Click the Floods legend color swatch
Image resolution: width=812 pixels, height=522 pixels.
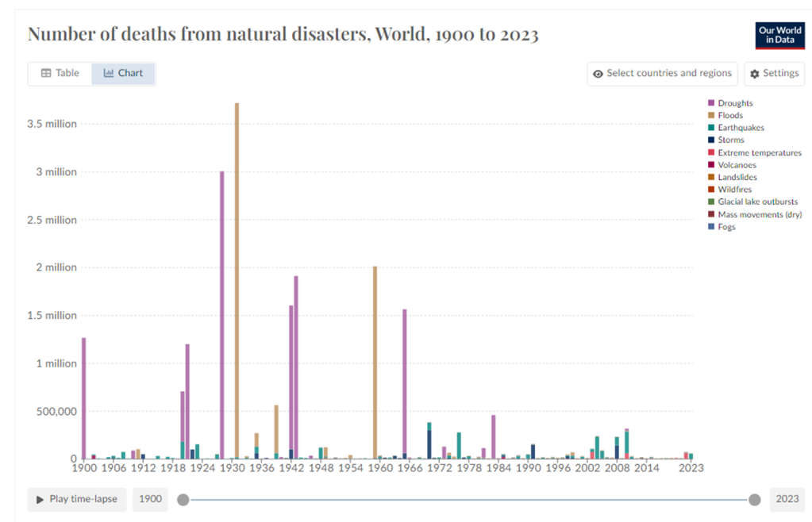point(711,116)
